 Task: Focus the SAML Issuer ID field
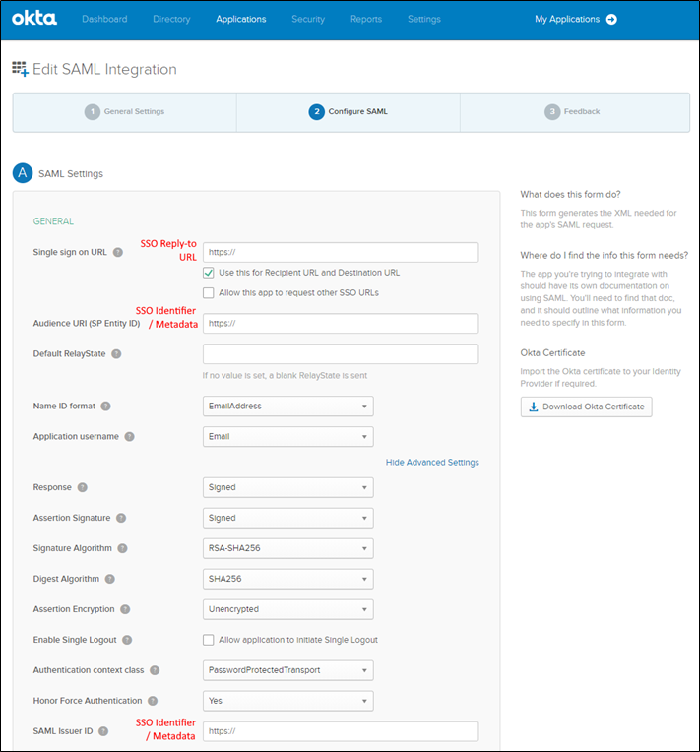click(x=341, y=731)
